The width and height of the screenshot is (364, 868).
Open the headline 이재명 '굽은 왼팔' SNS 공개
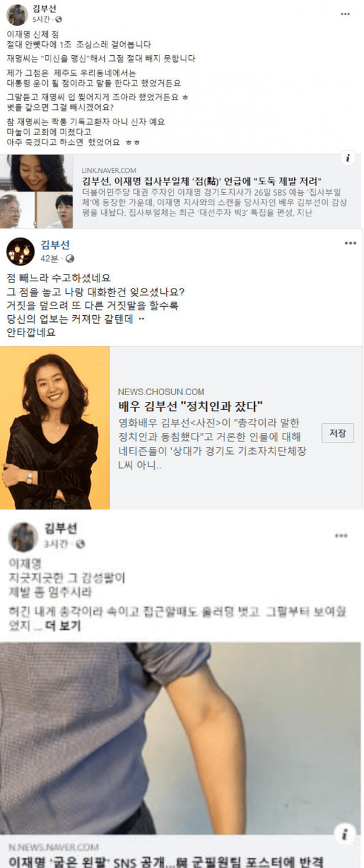pos(167,861)
